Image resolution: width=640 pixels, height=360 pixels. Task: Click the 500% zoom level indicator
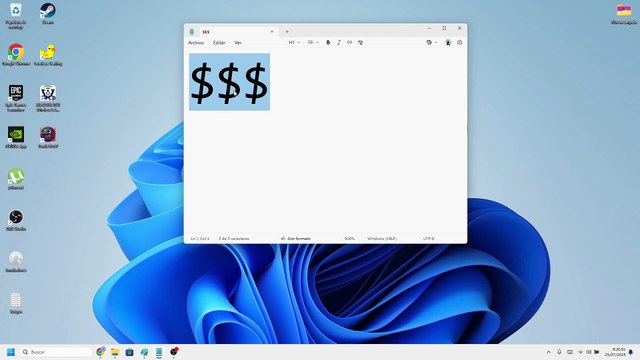350,238
